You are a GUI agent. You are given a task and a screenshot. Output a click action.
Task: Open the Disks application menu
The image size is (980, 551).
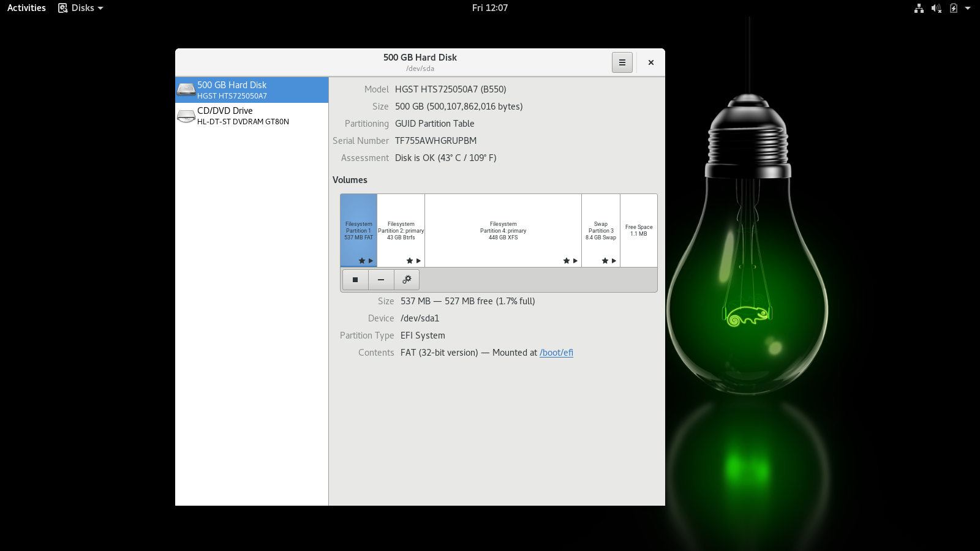pos(81,8)
